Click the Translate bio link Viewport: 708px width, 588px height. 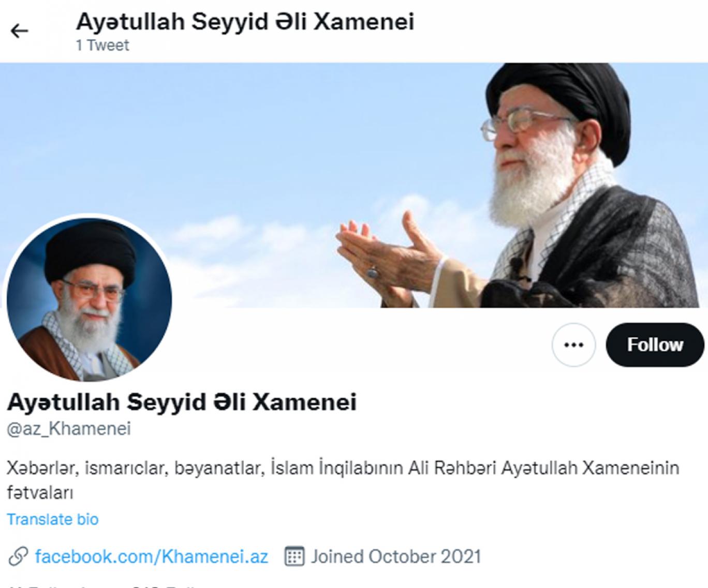pyautogui.click(x=53, y=519)
